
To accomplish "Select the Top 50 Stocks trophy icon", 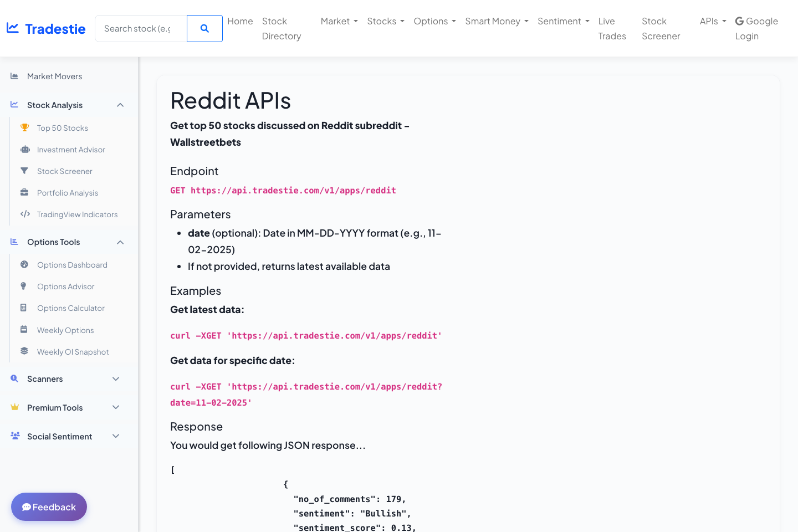I will pyautogui.click(x=24, y=127).
